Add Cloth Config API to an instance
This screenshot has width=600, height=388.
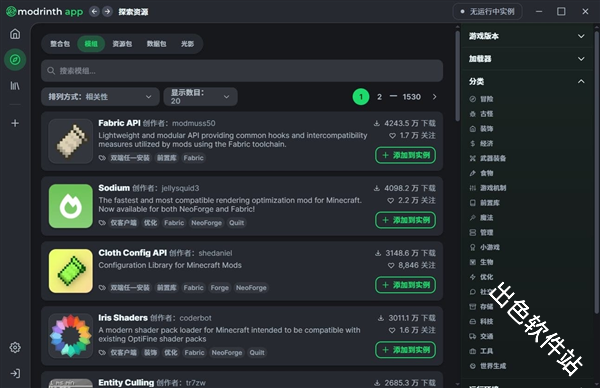406,285
